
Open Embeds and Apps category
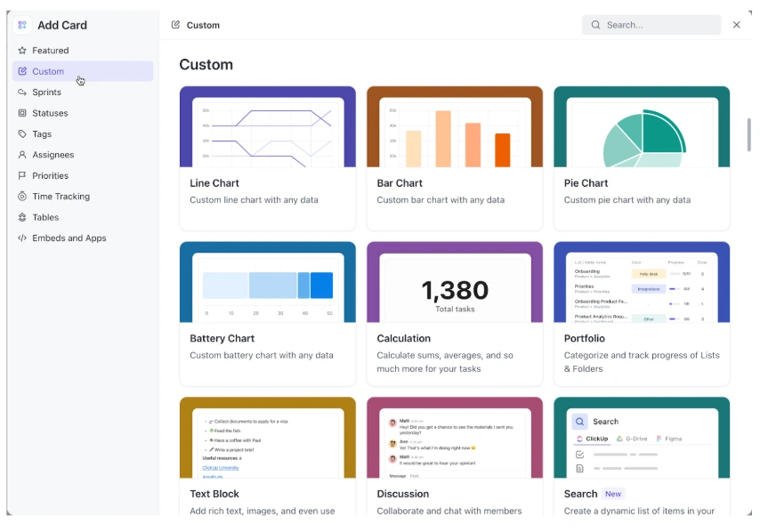tap(83, 238)
